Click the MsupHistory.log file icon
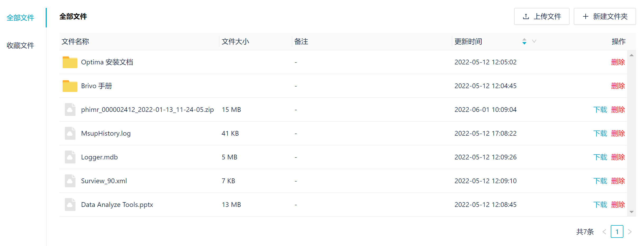Image resolution: width=644 pixels, height=246 pixels. 70,133
